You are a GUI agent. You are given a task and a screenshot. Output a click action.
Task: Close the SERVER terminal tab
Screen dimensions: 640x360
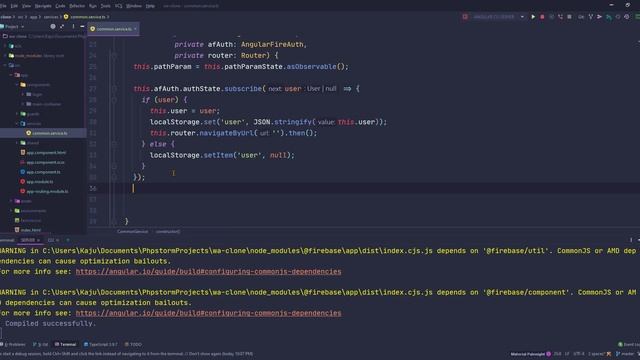[x=39, y=240]
